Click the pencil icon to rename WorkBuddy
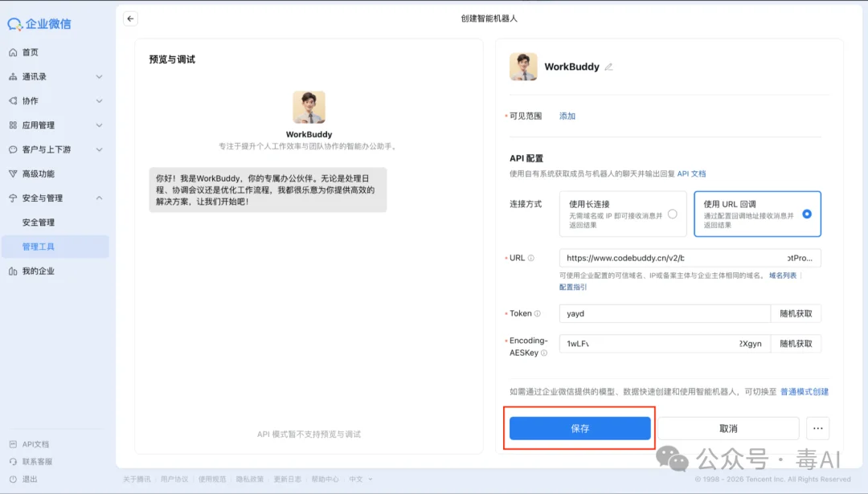Screen dimensions: 868x494 pyautogui.click(x=608, y=67)
